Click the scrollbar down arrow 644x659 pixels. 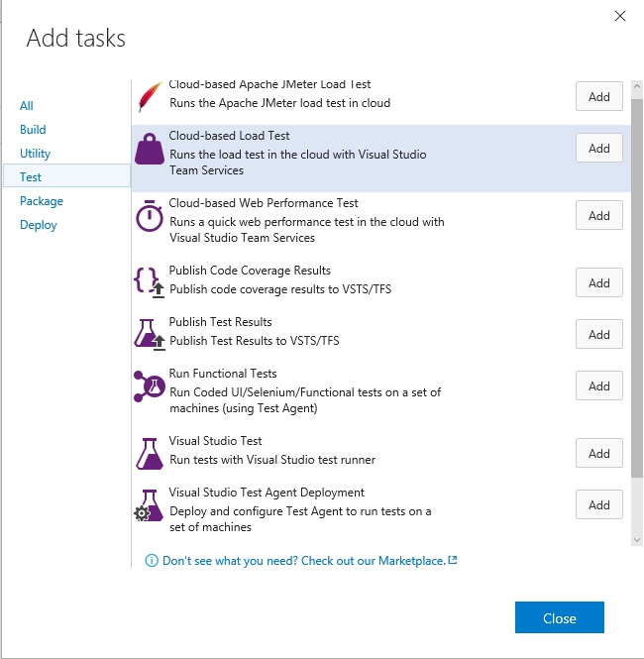tap(637, 540)
